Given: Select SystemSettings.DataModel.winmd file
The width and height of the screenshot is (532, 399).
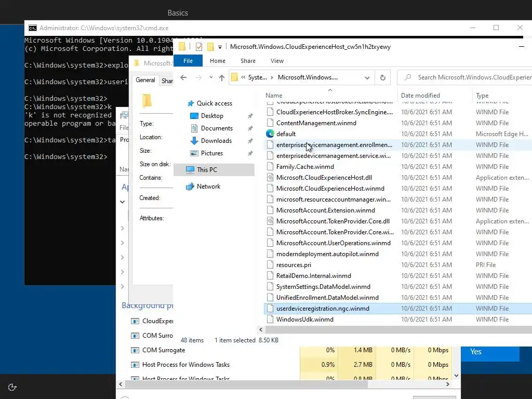Looking at the screenshot, I should pyautogui.click(x=323, y=287).
